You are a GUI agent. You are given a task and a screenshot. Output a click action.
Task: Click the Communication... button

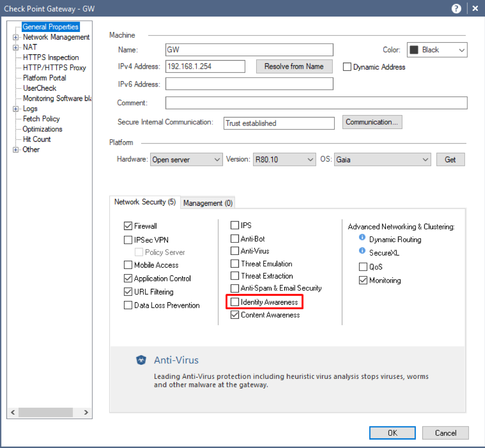coord(372,122)
